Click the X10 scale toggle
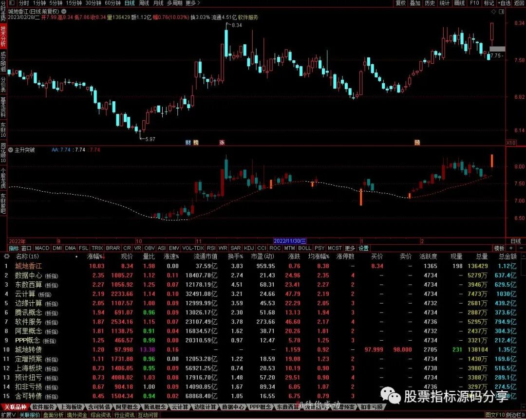 [510, 143]
